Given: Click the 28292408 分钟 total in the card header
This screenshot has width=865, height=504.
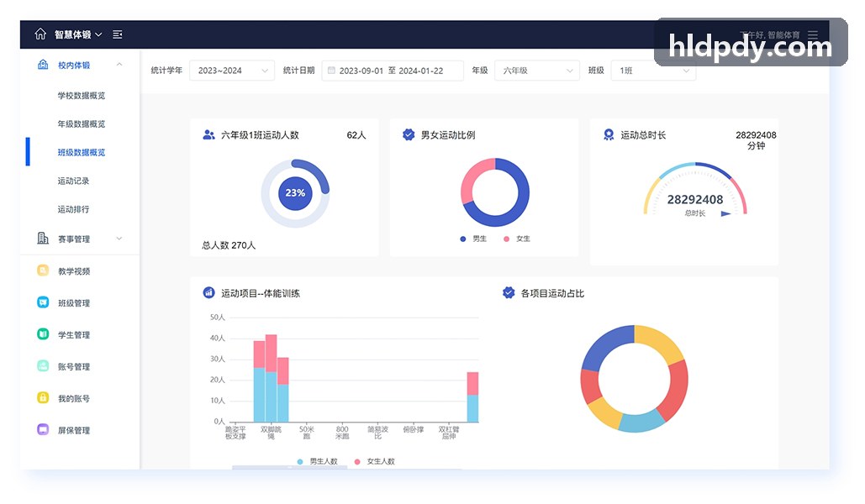Looking at the screenshot, I should point(756,140).
